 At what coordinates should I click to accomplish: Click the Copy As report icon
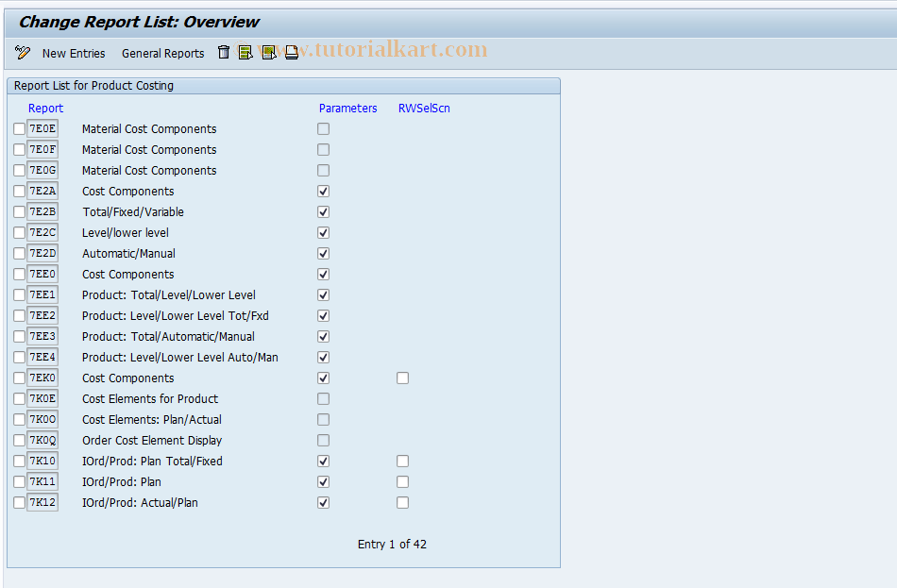269,53
